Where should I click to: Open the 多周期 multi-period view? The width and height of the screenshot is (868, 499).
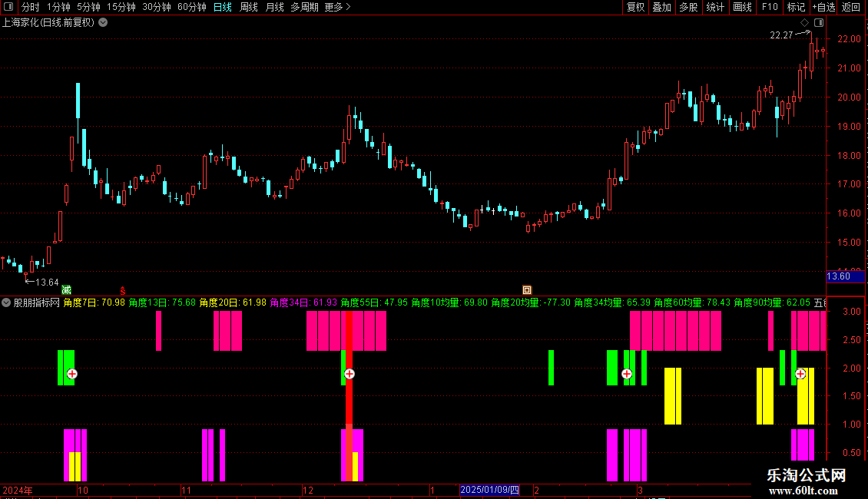point(304,7)
